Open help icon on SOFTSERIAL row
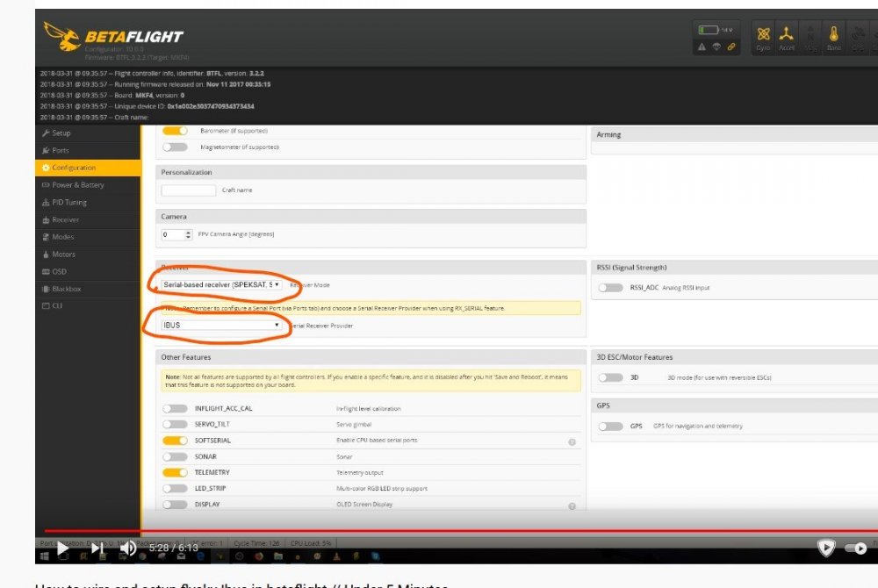Screen dimensions: 878x588 (572, 442)
